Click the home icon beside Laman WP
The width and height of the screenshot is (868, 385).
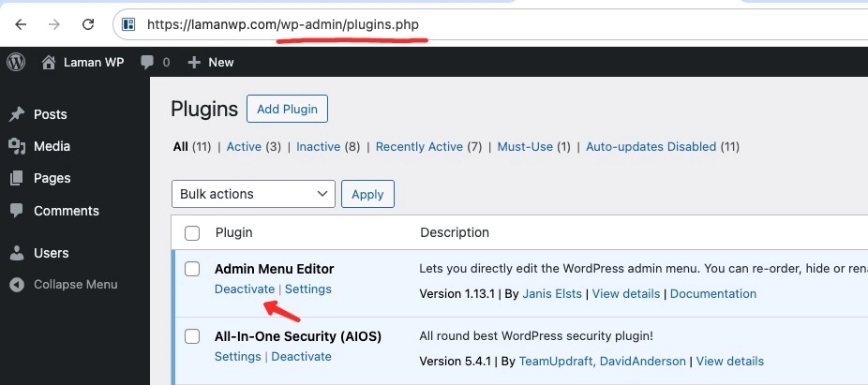click(49, 63)
